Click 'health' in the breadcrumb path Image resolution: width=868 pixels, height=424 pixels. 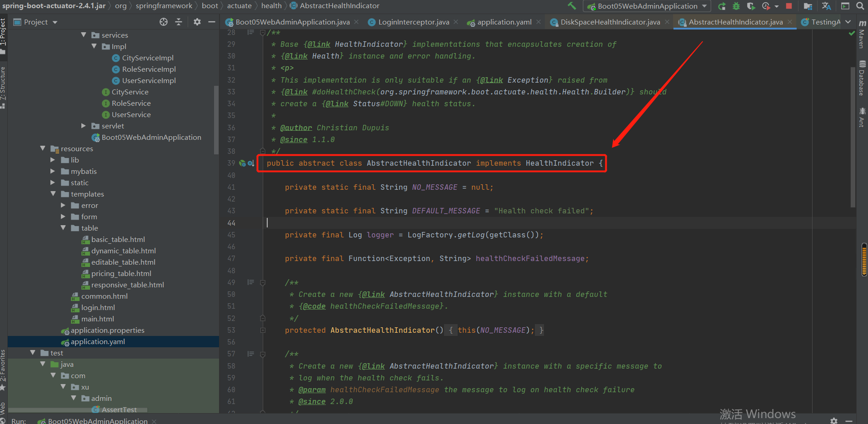(x=271, y=6)
